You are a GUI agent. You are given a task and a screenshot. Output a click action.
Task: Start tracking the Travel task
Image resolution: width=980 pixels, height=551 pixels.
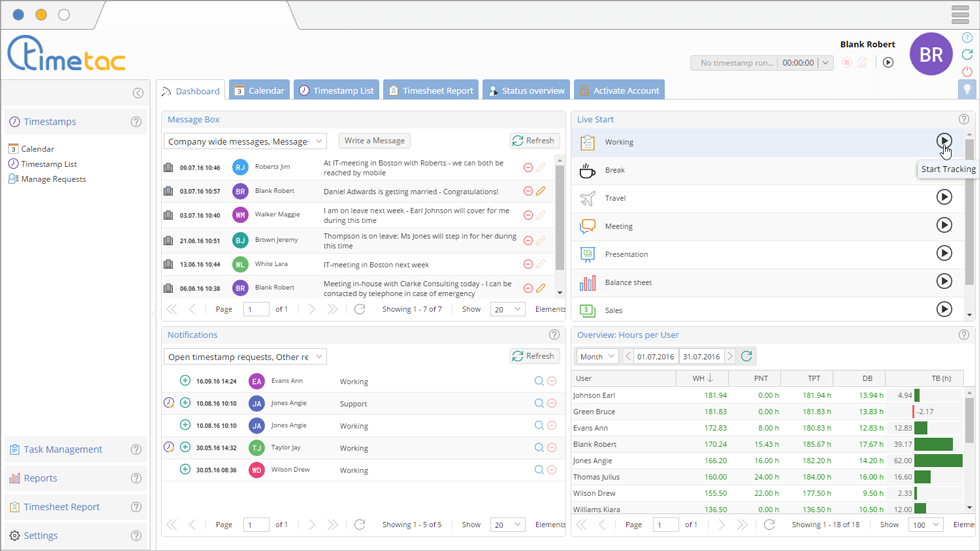944,197
